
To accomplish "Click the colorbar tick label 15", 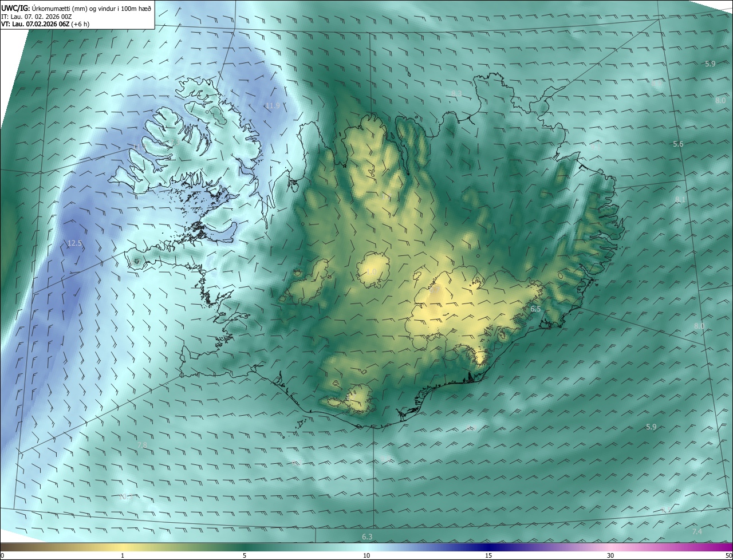I will (x=488, y=555).
